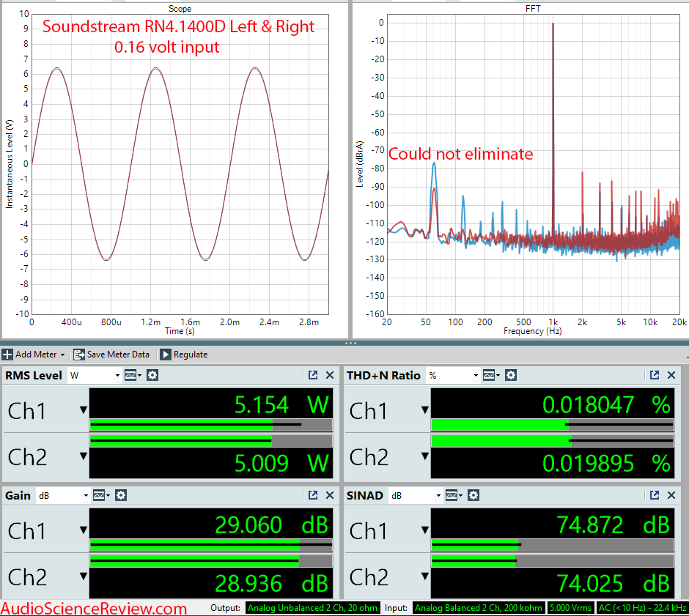The image size is (689, 616).
Task: Open THD+N Ratio settings gear
Action: coord(511,375)
